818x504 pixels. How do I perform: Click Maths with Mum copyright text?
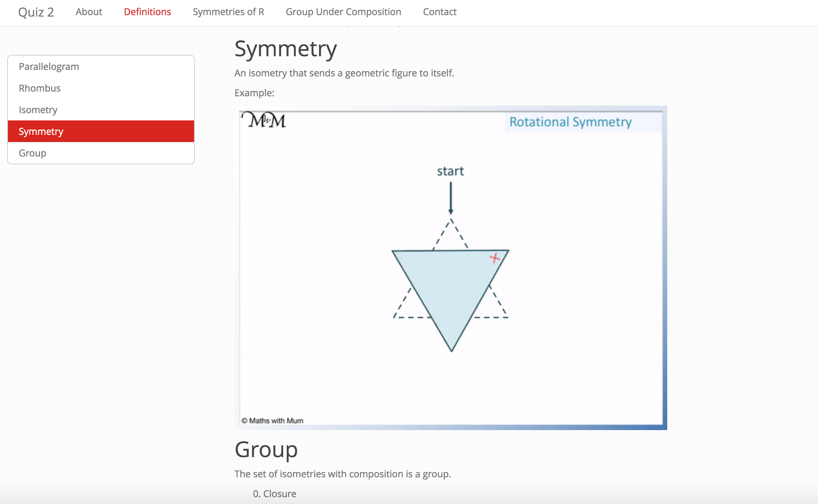[272, 420]
